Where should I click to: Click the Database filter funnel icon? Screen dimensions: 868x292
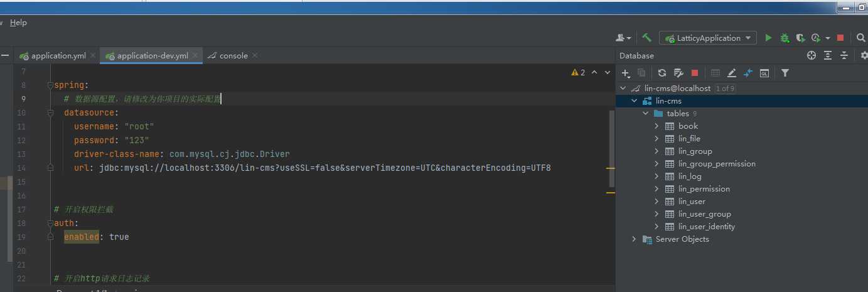(785, 73)
